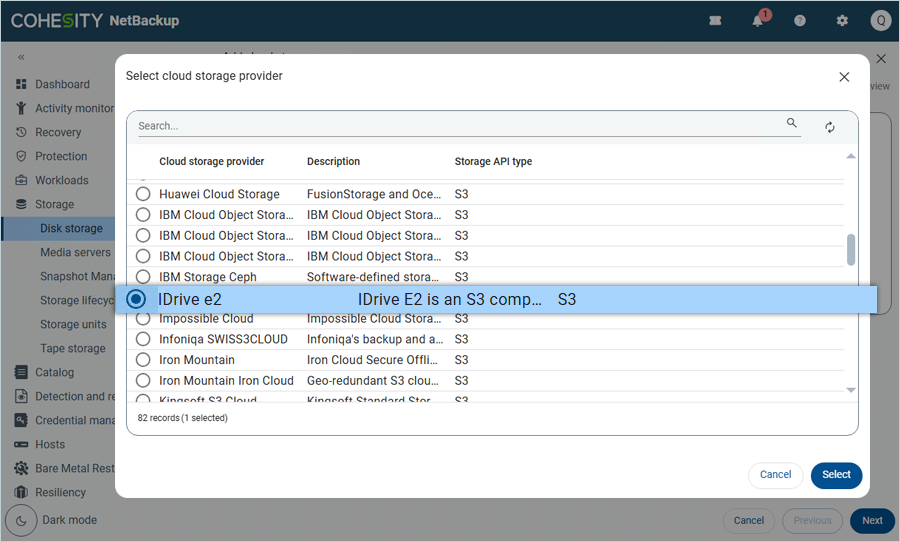
Task: Click the search magnifier icon in dialog
Action: tap(792, 124)
